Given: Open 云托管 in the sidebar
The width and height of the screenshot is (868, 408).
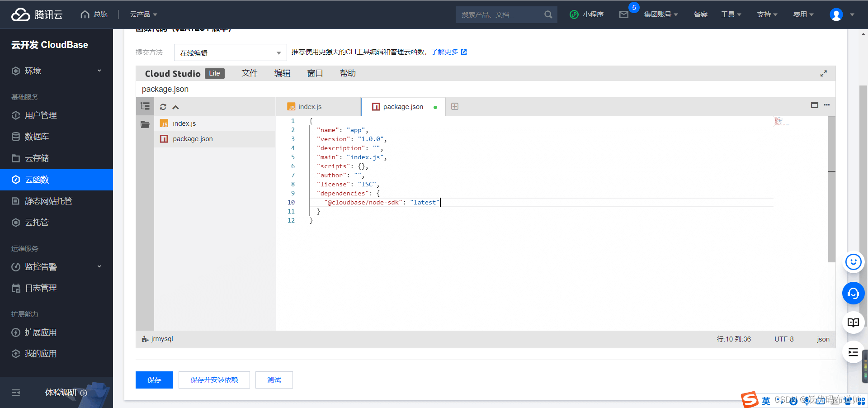Looking at the screenshot, I should point(57,223).
